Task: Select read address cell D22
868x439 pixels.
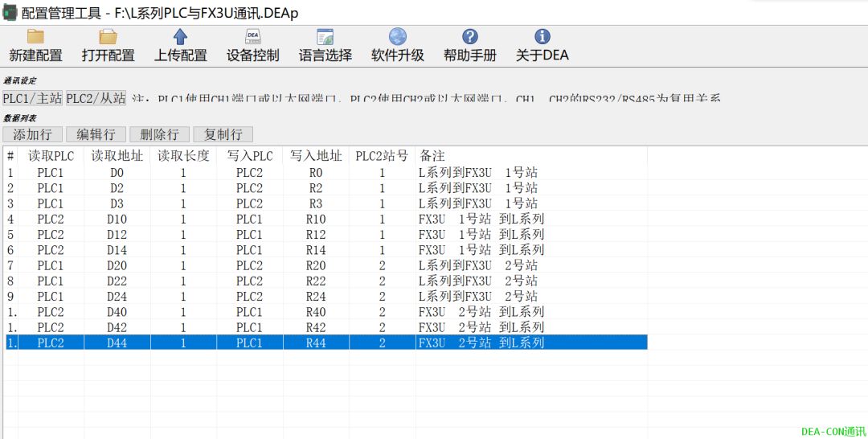Action: pyautogui.click(x=117, y=281)
